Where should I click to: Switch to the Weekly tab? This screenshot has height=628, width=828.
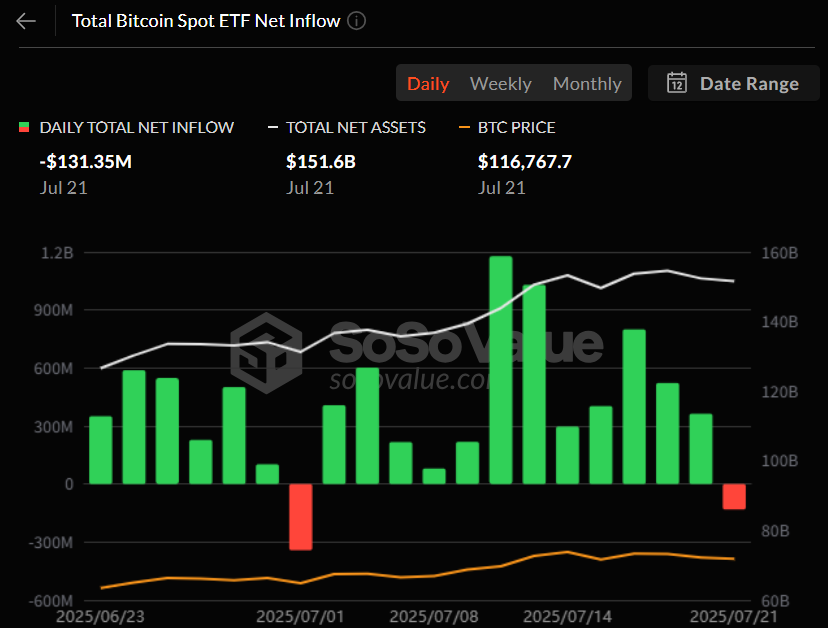[x=500, y=84]
